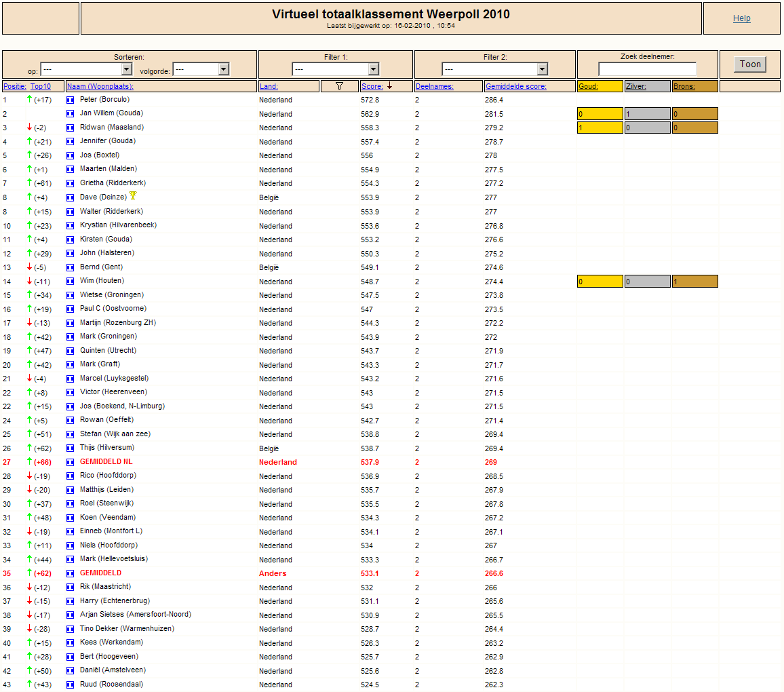Open the 'op' sorting dropdown

coord(86,69)
